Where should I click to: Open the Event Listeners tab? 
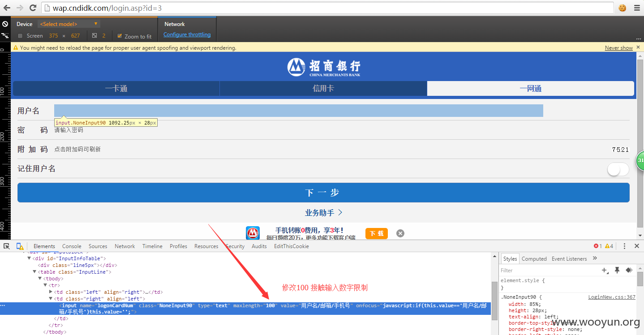click(569, 259)
